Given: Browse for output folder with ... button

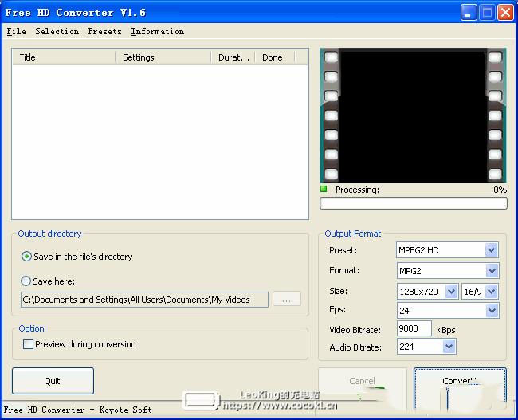Looking at the screenshot, I should click(x=287, y=300).
